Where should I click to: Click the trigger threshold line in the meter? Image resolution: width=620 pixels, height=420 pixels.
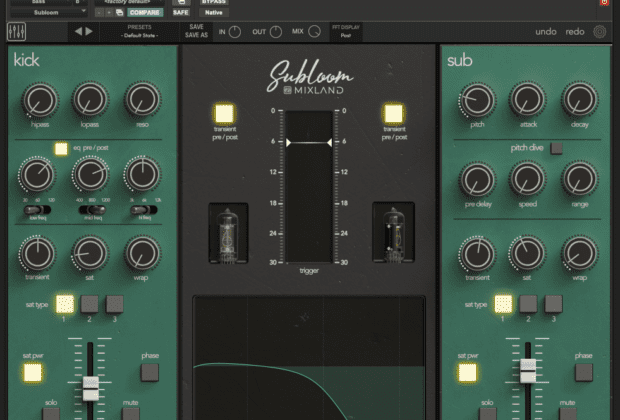point(309,143)
